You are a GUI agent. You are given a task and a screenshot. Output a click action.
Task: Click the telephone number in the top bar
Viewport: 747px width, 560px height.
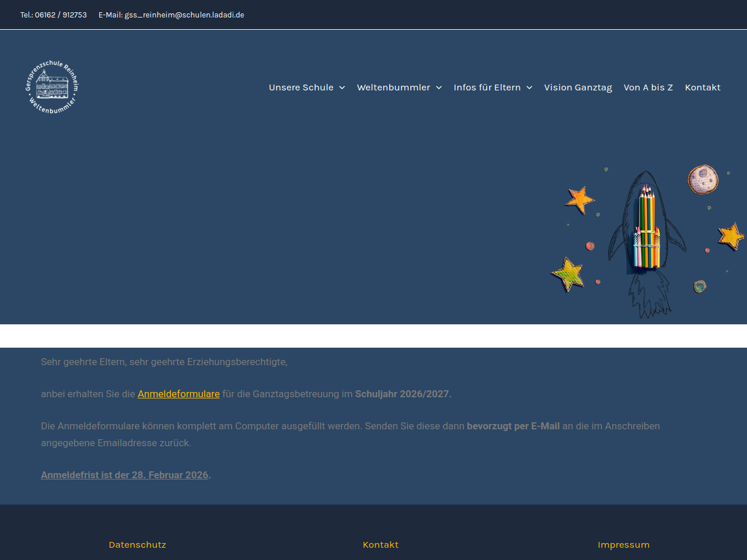point(61,15)
